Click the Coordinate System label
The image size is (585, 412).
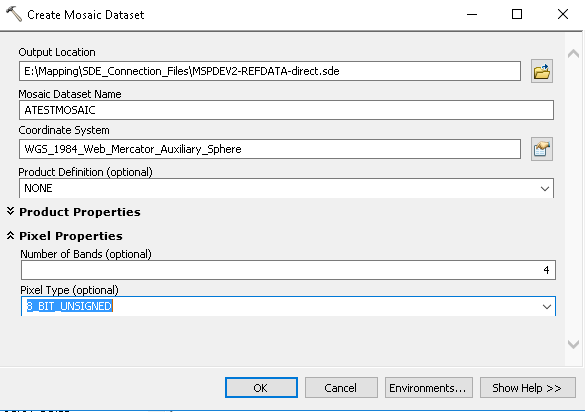(64, 130)
